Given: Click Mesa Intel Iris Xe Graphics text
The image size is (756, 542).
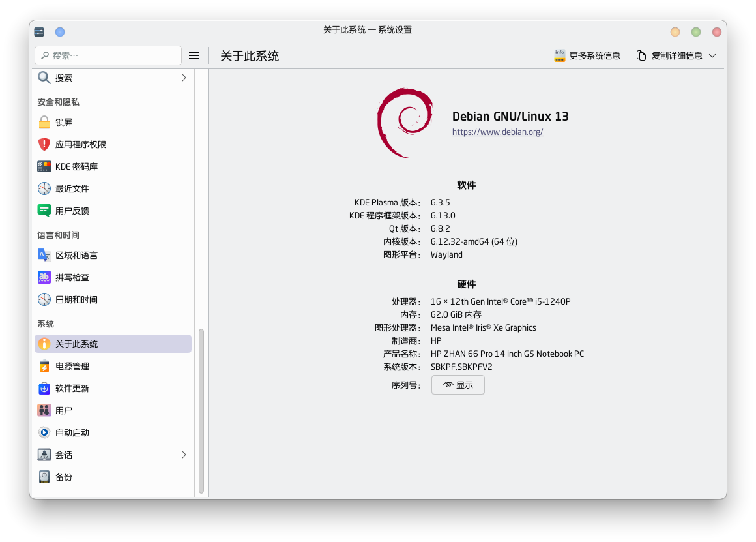Looking at the screenshot, I should [x=483, y=327].
